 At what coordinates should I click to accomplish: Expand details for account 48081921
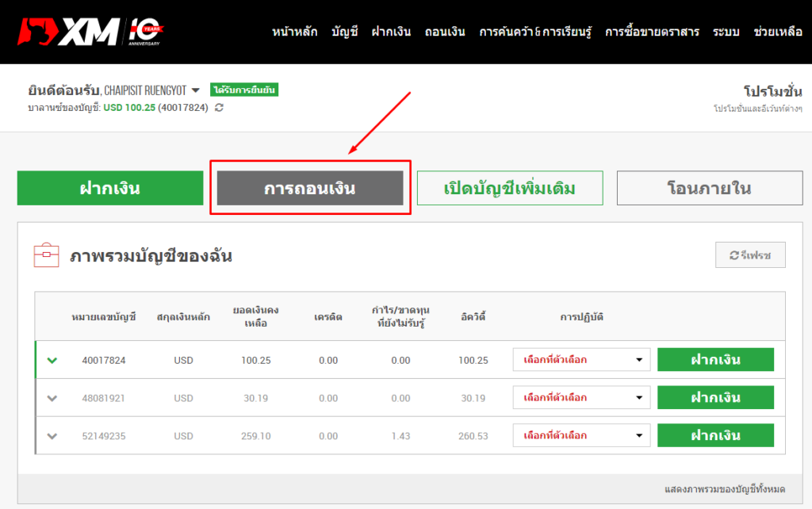point(52,397)
